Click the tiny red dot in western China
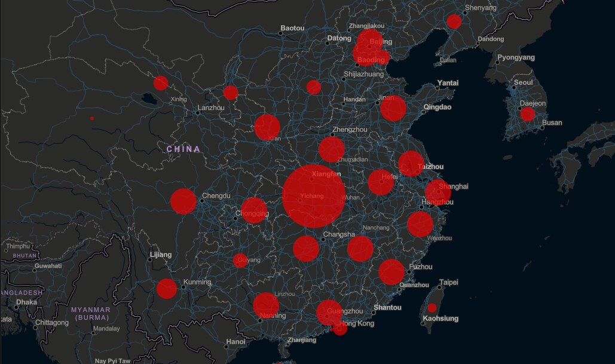The image size is (615, 364). [92, 118]
